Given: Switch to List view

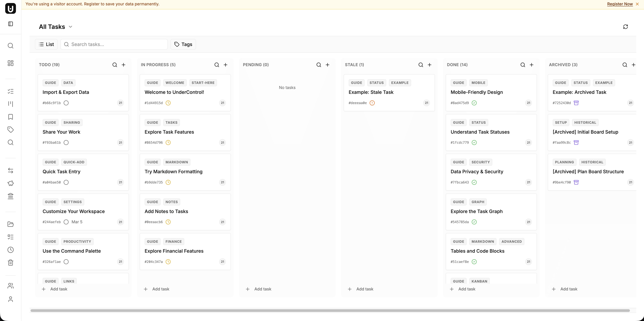Looking at the screenshot, I should (x=46, y=44).
